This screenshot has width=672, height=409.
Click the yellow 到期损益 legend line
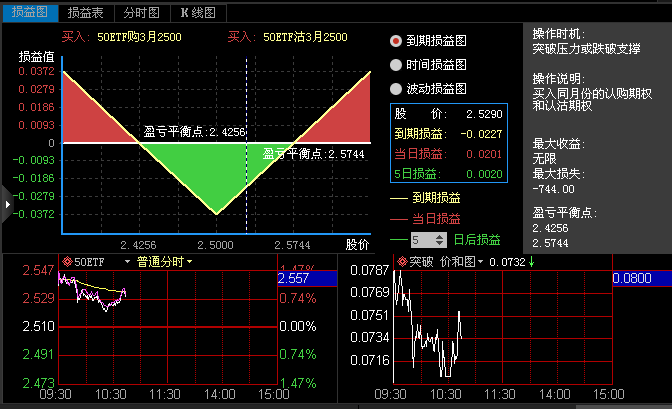tap(399, 198)
